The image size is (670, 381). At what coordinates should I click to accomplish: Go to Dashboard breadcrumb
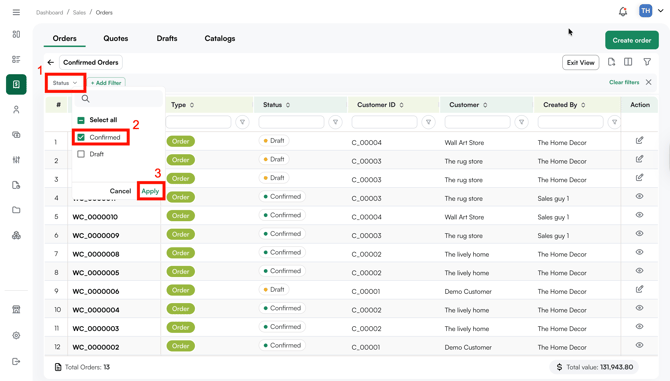point(50,12)
